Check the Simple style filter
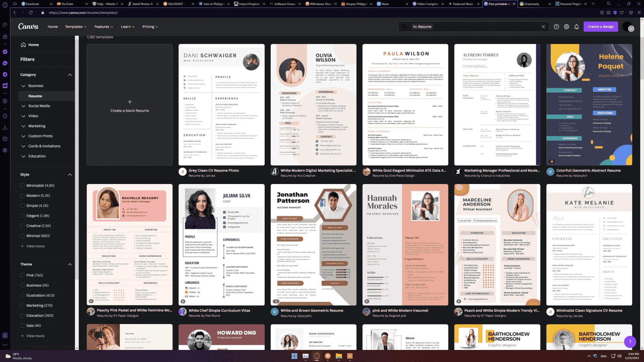Screen dimensions: 644x362 coord(22,205)
